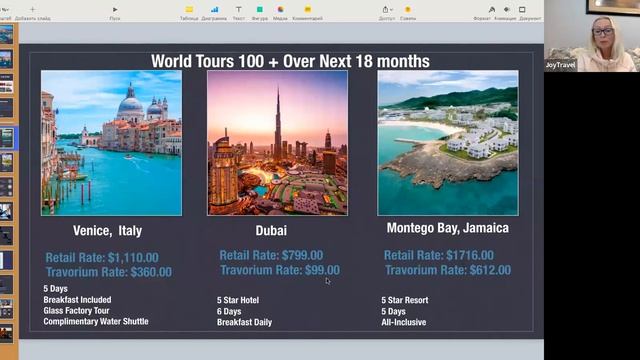This screenshot has height=360, width=640.
Task: Click 'Retail Rate: $799.00' text
Action: tap(271, 256)
